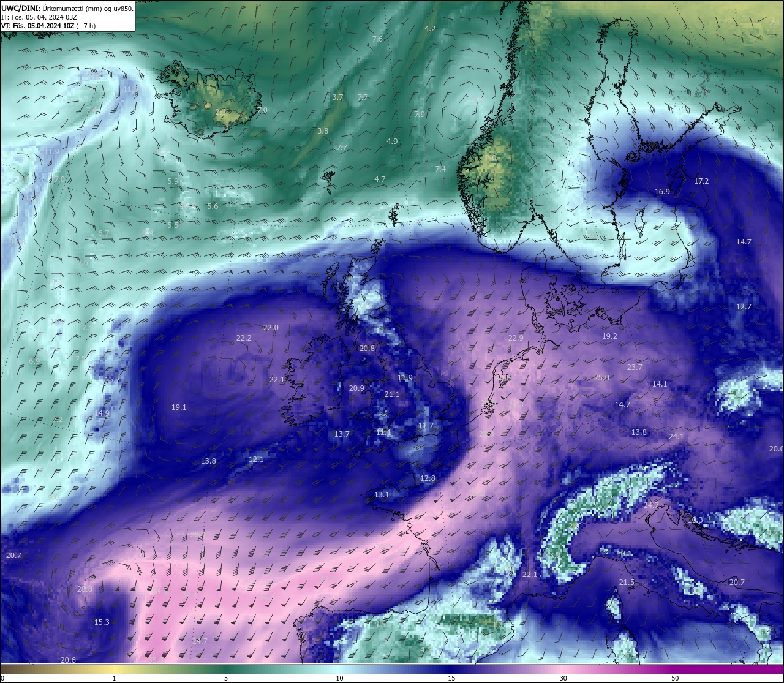Screen dimensions: 784x683
Task: Select the 13.7 value south of Ireland
Action: click(342, 434)
